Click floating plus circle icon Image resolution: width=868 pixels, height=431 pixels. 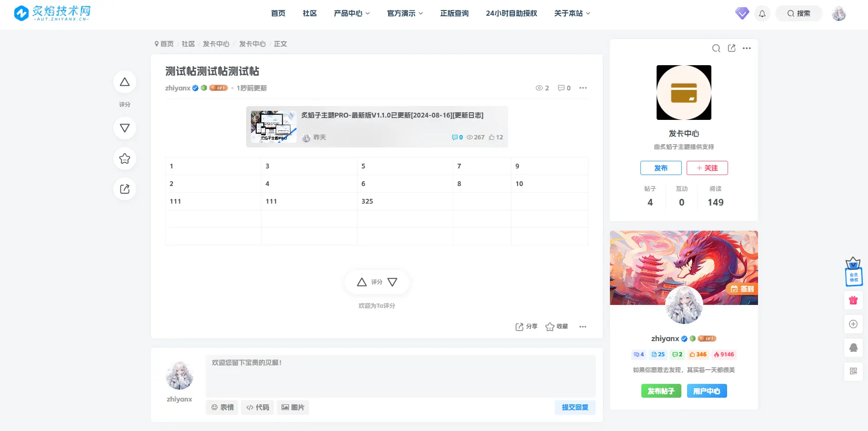tap(853, 324)
